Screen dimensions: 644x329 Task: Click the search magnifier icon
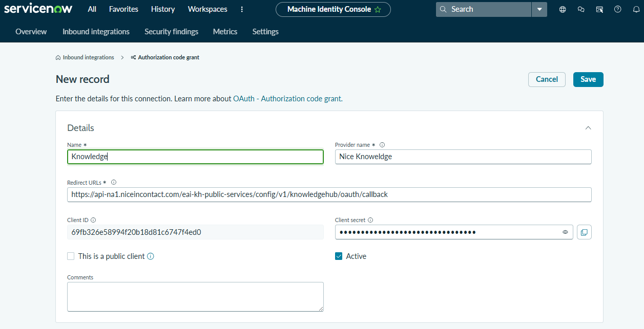point(444,9)
